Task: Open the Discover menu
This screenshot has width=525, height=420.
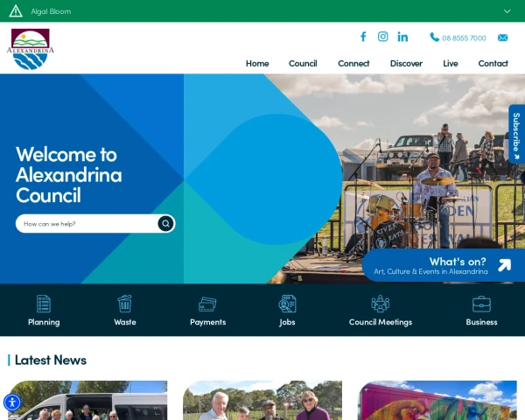Action: (406, 63)
